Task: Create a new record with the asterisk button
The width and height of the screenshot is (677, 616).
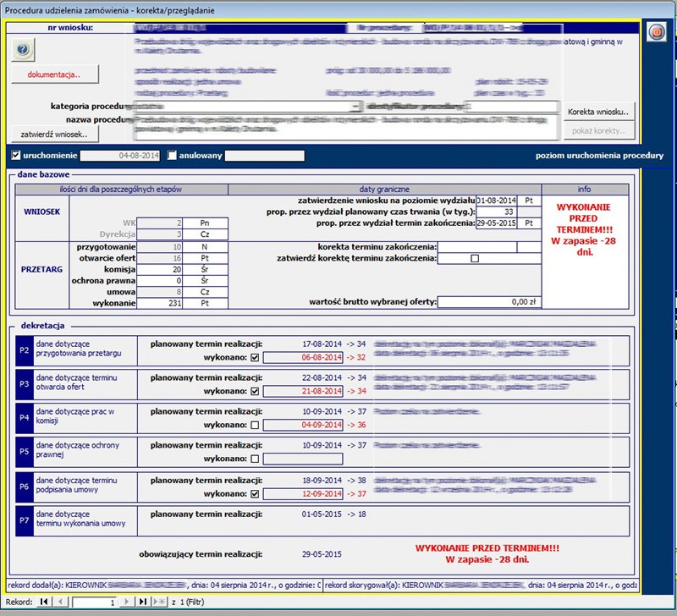Action: [x=159, y=602]
